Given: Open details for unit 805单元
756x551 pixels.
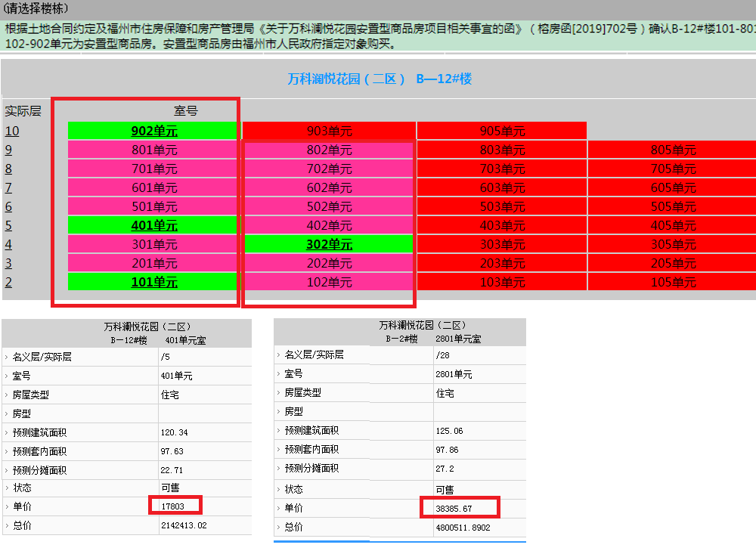Looking at the screenshot, I should coord(671,150).
